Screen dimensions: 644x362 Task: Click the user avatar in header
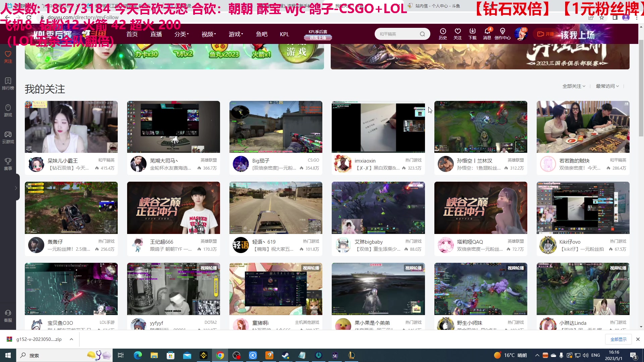(521, 34)
